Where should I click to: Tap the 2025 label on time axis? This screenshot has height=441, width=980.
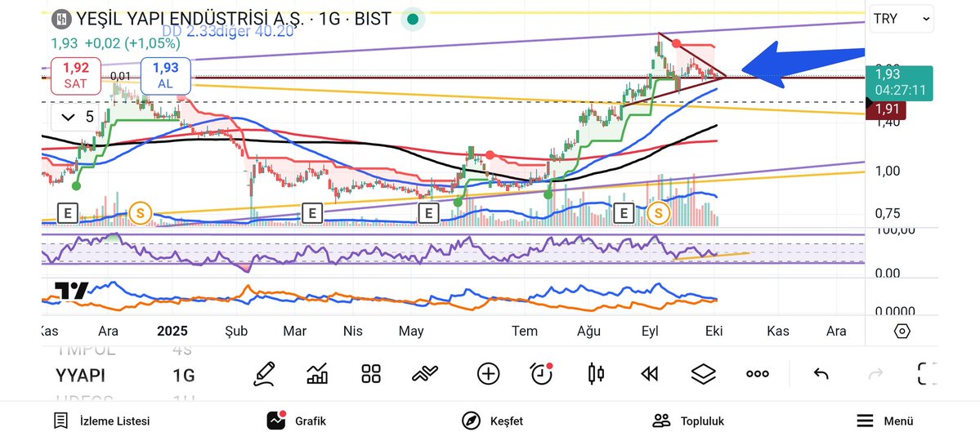[172, 331]
